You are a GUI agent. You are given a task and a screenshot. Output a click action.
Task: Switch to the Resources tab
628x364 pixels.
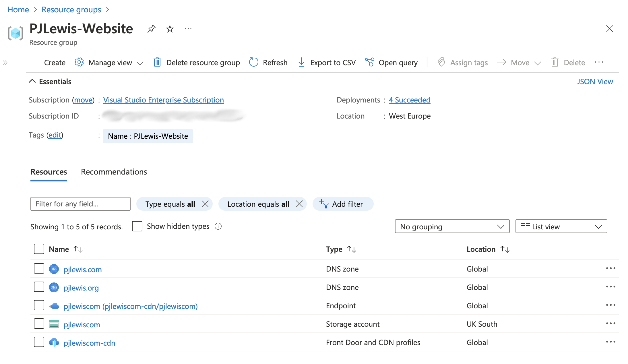pyautogui.click(x=49, y=172)
